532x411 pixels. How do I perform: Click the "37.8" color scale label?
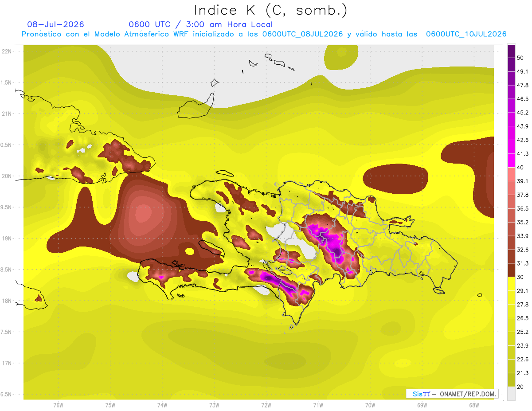pyautogui.click(x=523, y=195)
